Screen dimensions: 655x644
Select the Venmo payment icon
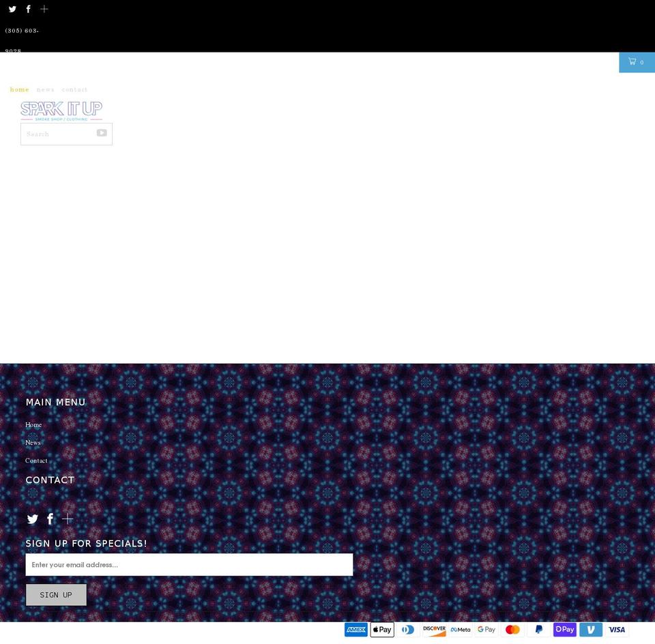[590, 629]
